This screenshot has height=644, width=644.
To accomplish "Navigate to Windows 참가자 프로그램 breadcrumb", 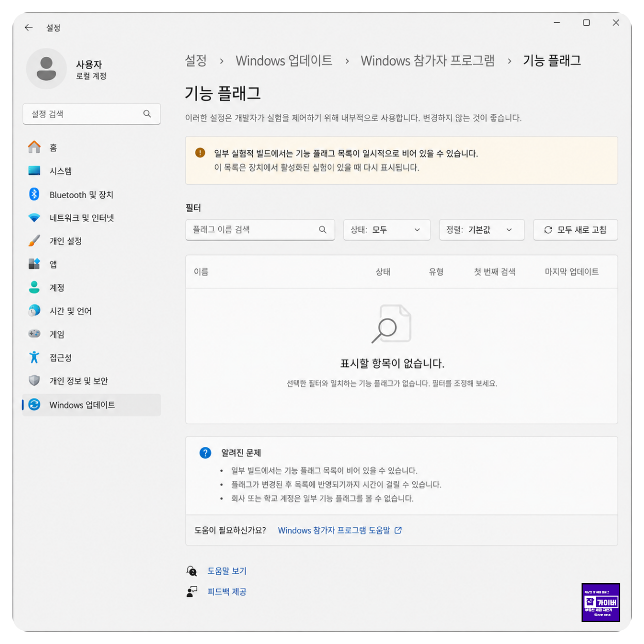I will [427, 60].
